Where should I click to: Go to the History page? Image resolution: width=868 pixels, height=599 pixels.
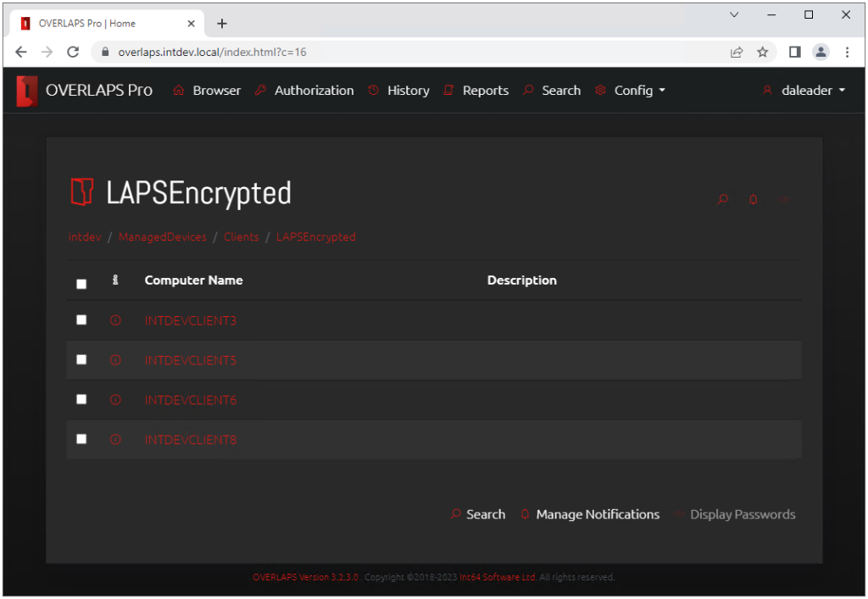tap(399, 91)
